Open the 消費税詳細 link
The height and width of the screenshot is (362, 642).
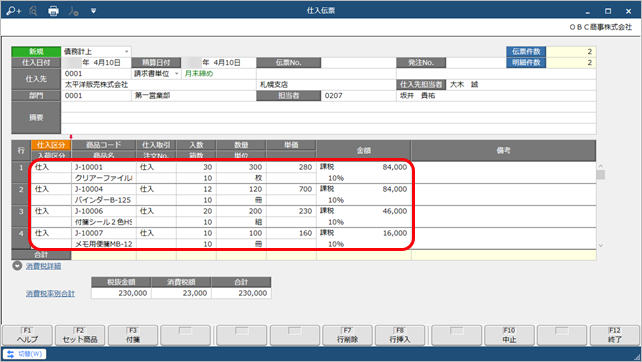pyautogui.click(x=43, y=266)
